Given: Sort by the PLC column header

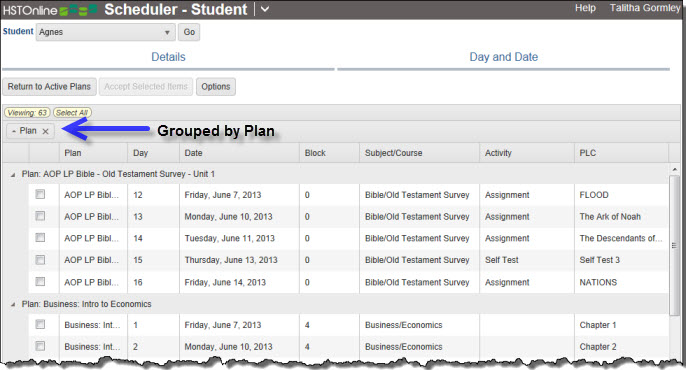Looking at the screenshot, I should 621,153.
